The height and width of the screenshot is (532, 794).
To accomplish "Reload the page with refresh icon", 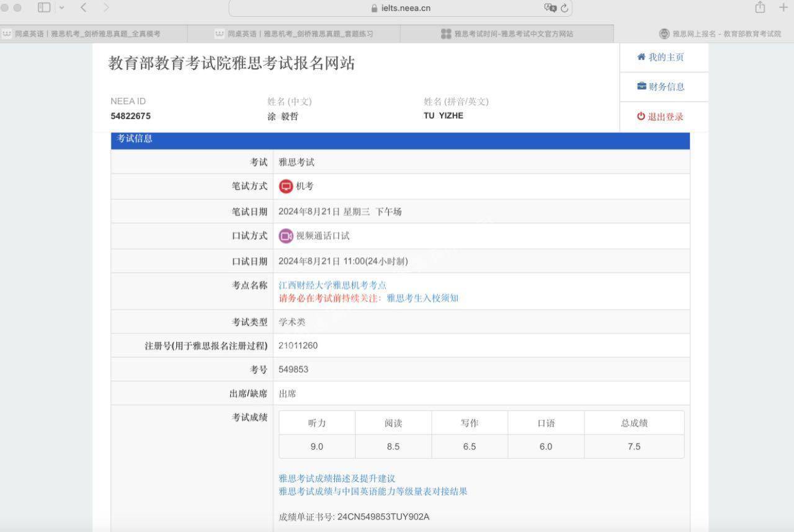I will (564, 8).
